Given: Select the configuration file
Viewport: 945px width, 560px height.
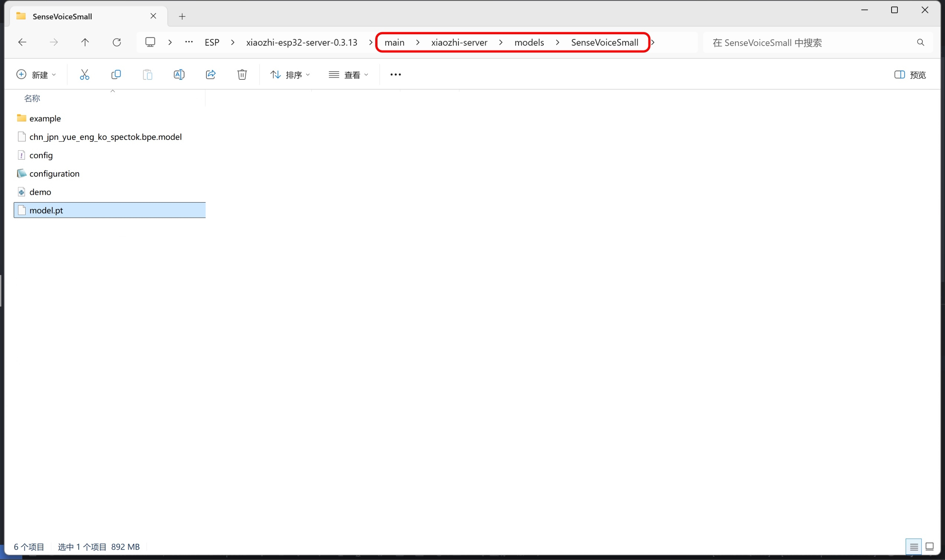Looking at the screenshot, I should coord(54,174).
